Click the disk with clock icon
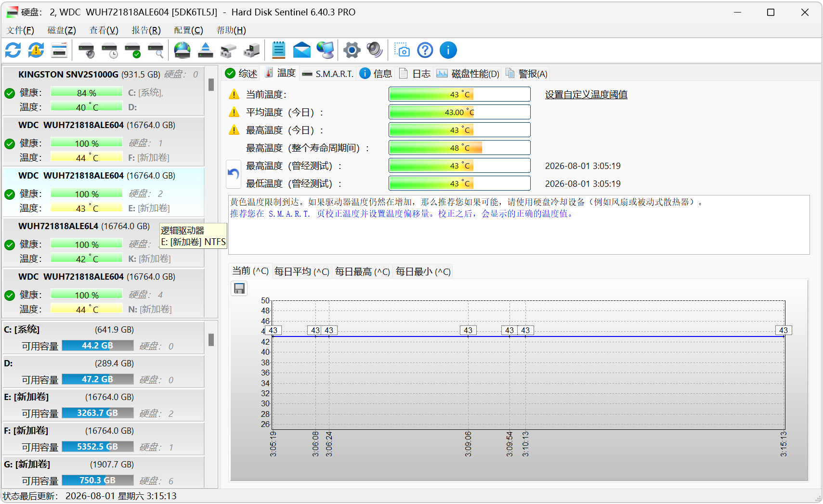Viewport: 823px width, 504px height. 110,50
